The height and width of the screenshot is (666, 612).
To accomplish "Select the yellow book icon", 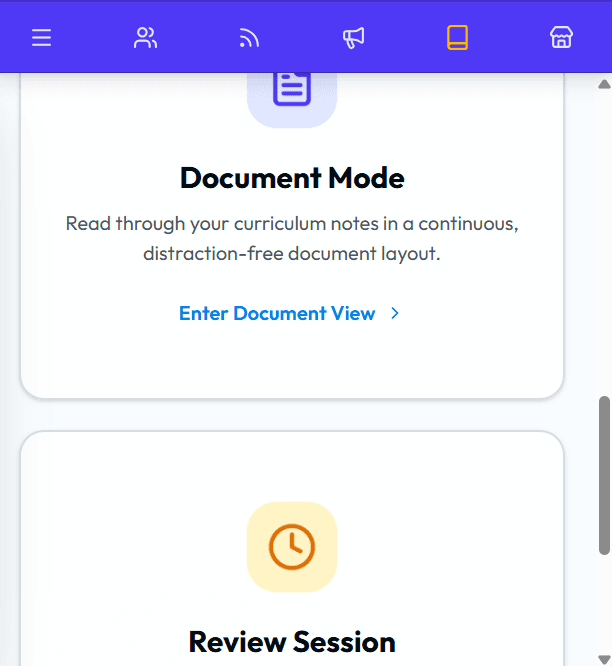I will point(457,38).
